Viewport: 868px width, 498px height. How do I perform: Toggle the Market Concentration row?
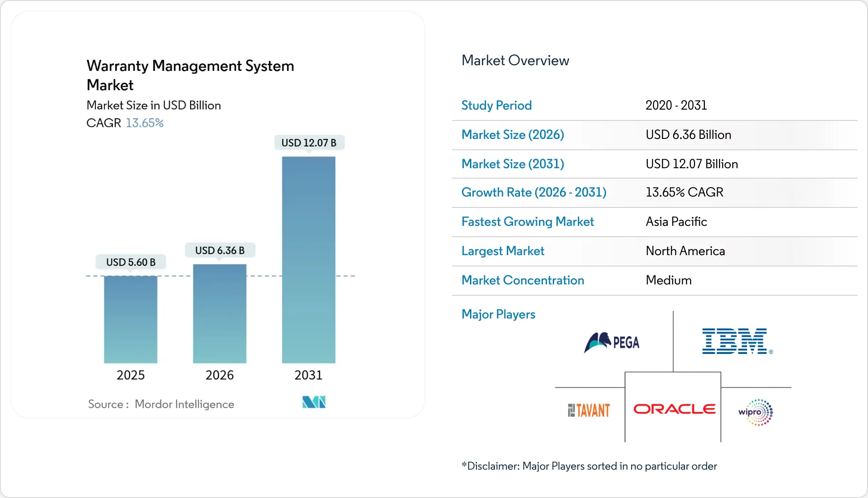point(522,280)
